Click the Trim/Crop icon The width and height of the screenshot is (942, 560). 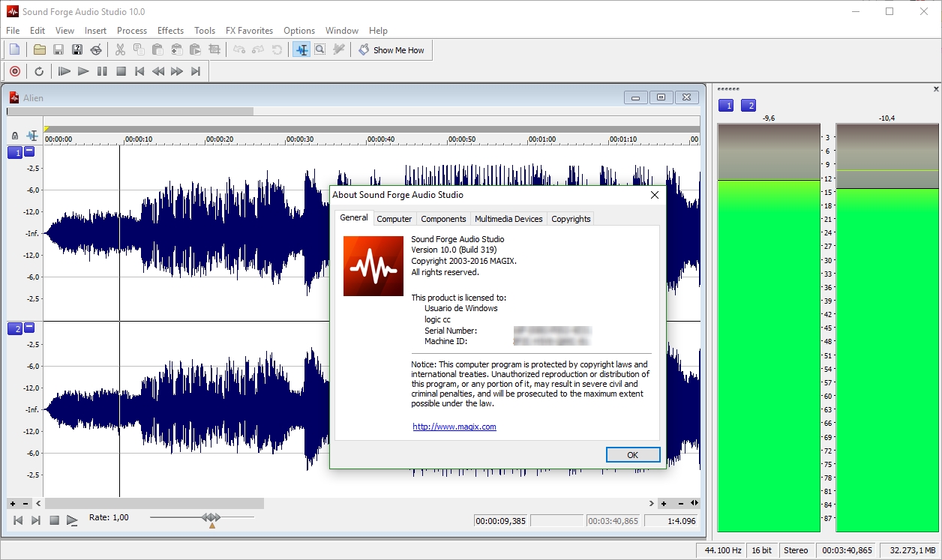pyautogui.click(x=214, y=50)
